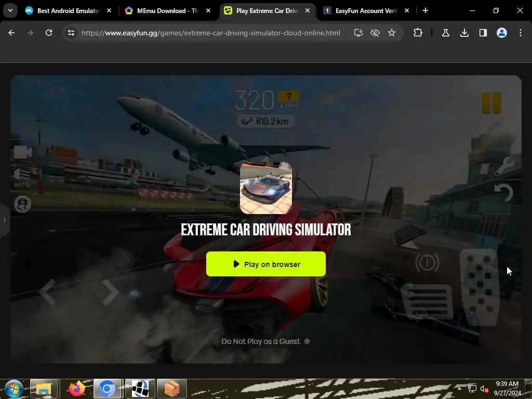
Task: Open the Extreme Car Driving Simulator game thumbnail
Action: click(265, 188)
